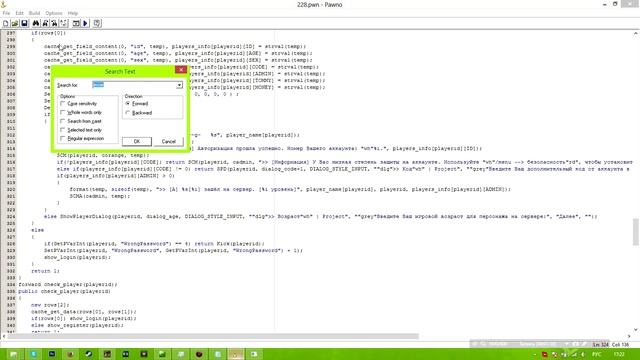The width and height of the screenshot is (640, 360).
Task: Switch keyboard language via РУС indicator
Action: [597, 354]
